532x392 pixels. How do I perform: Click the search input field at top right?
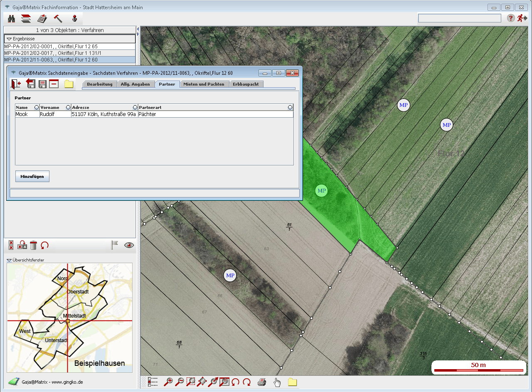click(x=459, y=18)
